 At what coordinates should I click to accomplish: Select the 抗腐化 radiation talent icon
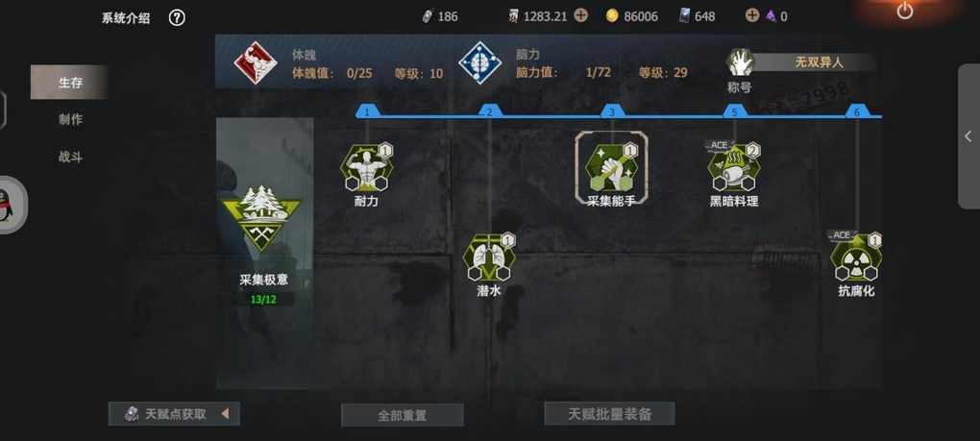(x=856, y=257)
